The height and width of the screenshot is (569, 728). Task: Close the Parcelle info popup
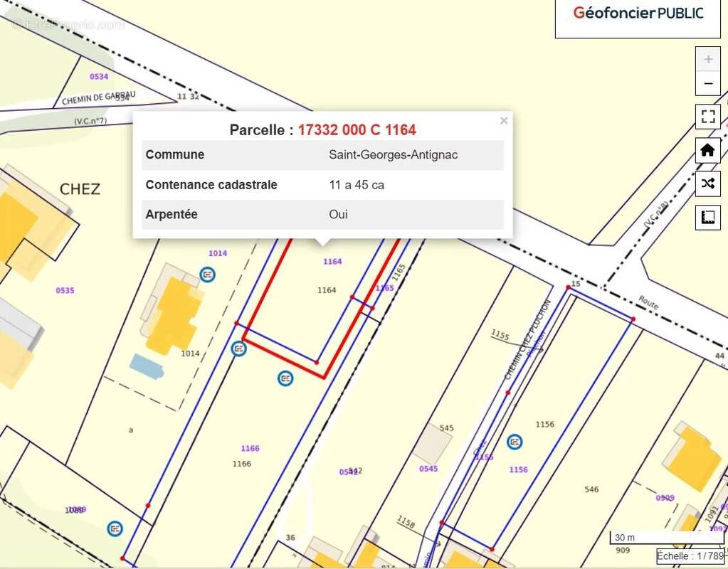[x=504, y=121]
